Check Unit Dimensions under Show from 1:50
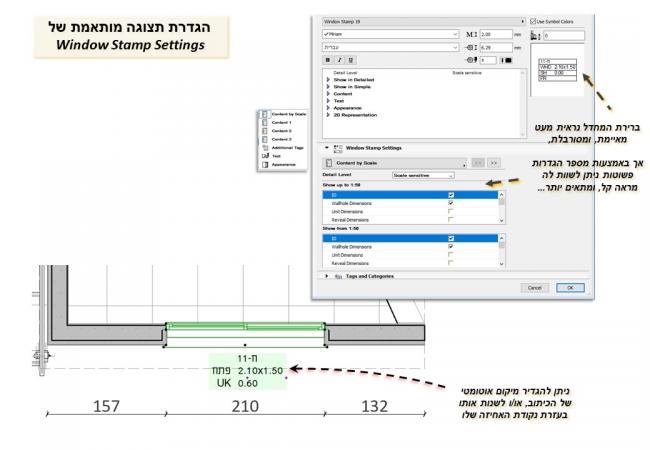Viewport: 650px width, 450px height. (453, 255)
